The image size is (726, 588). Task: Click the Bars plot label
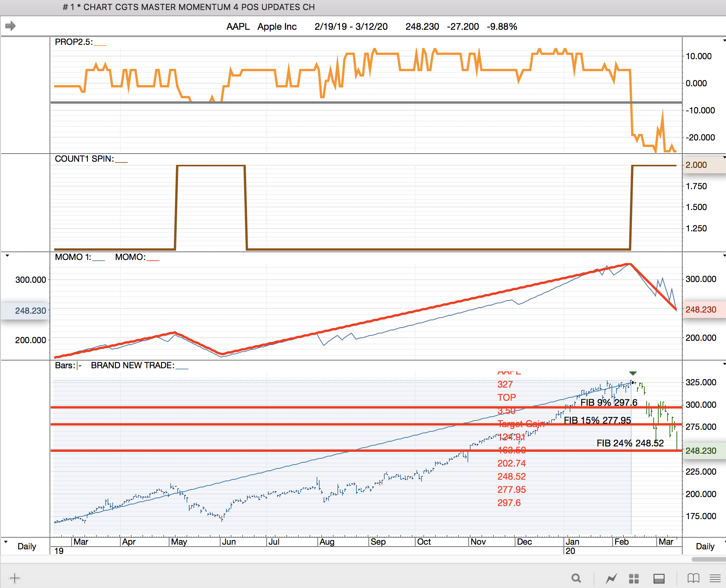[65, 365]
